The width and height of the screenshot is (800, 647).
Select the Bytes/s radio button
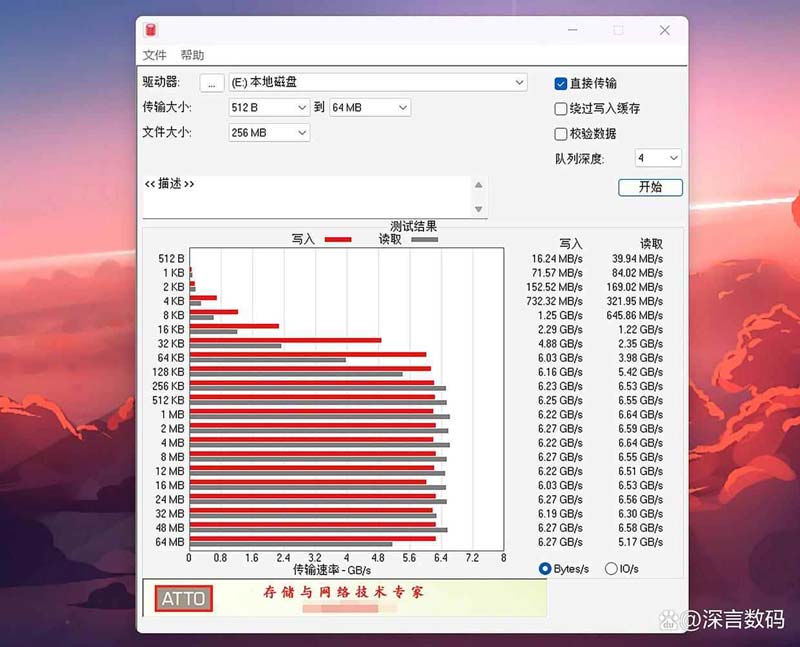point(545,568)
